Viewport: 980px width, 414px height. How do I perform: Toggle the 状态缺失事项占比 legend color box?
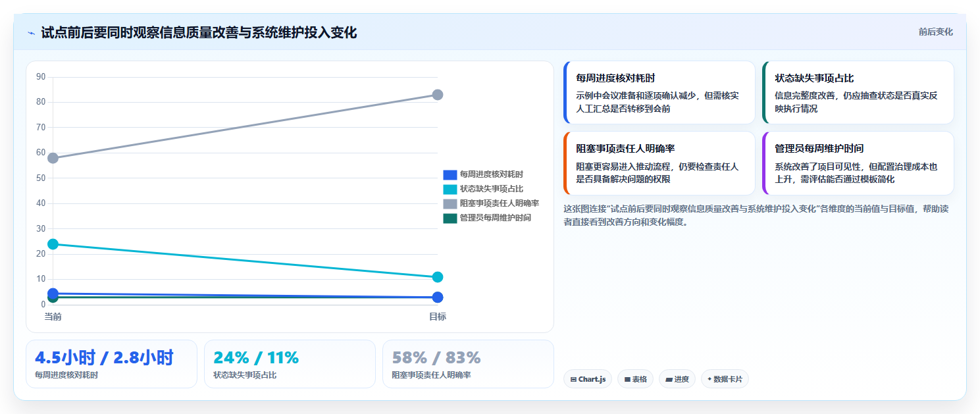click(x=450, y=189)
